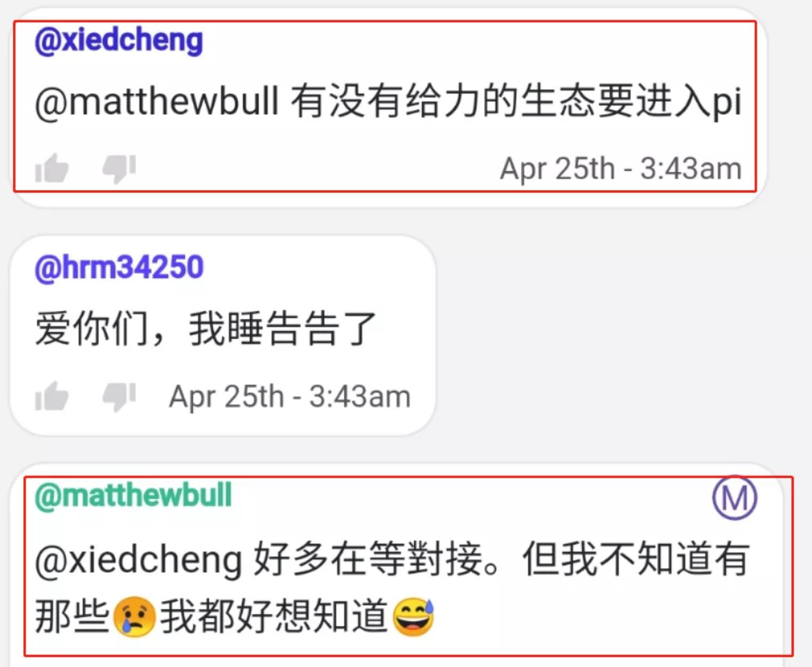The height and width of the screenshot is (667, 812).
Task: Click the grinning sweat emoji
Action: point(414,617)
